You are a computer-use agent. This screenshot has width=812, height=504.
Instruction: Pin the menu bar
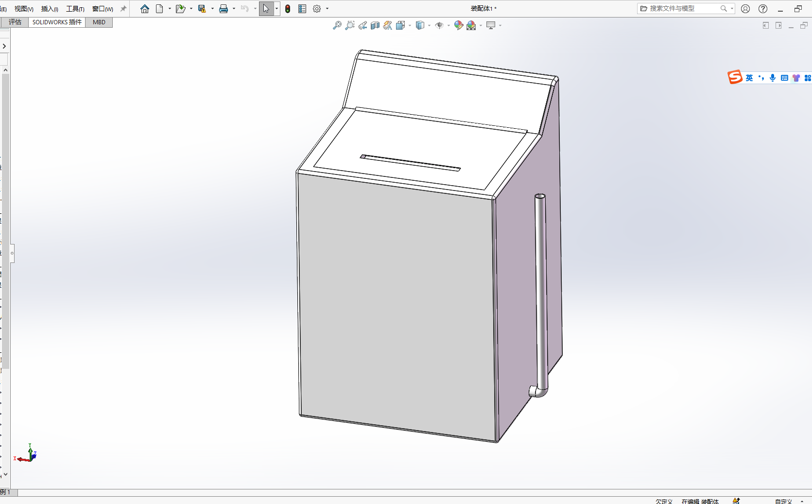pyautogui.click(x=123, y=9)
